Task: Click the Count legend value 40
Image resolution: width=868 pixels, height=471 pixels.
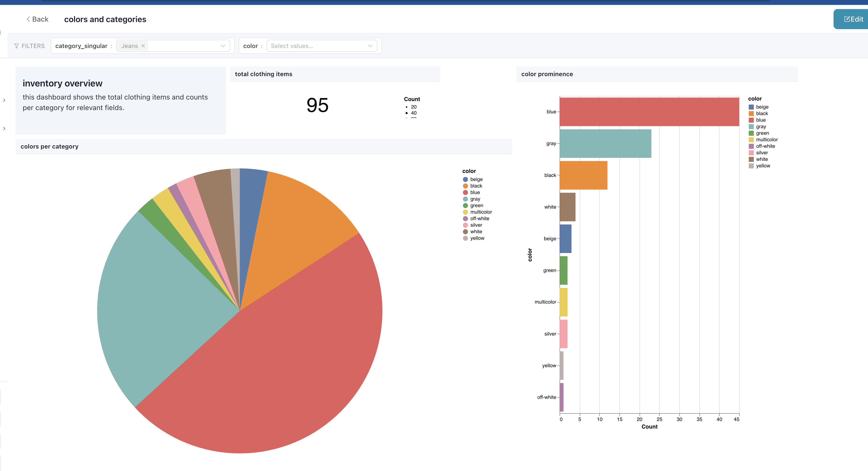Action: click(413, 113)
